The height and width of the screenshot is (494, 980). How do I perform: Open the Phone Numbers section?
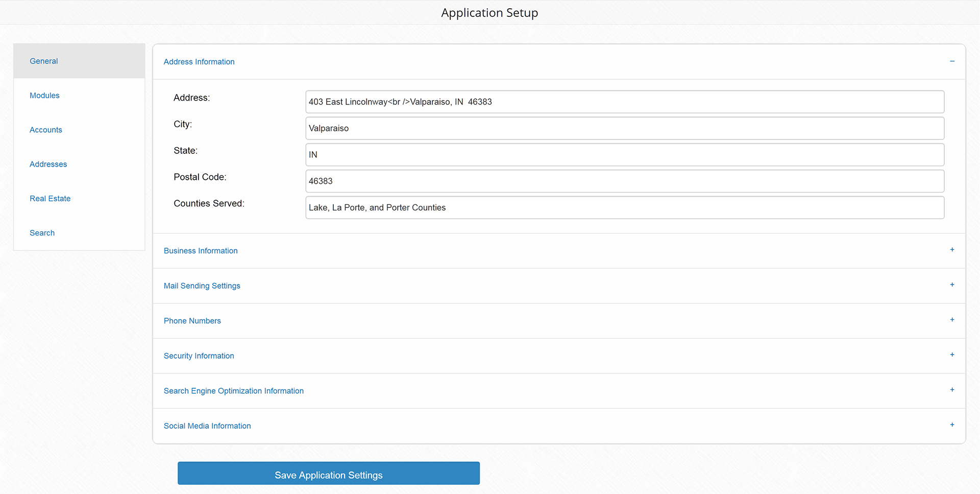559,321
